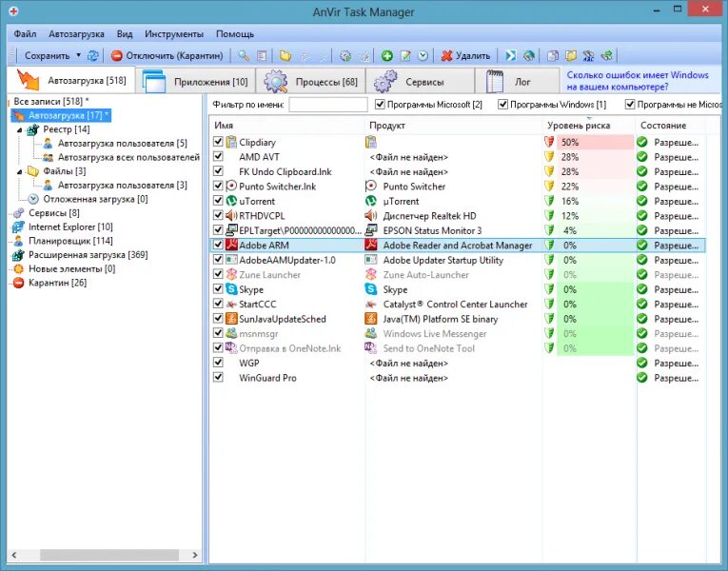This screenshot has width=728, height=571.
Task: Switch to Сервисы tab
Action: 421,82
